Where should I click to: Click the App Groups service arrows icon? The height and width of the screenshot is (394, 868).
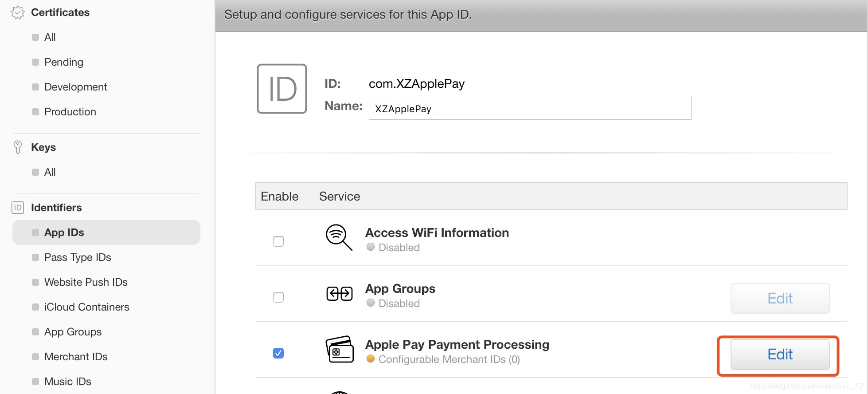[x=340, y=294]
